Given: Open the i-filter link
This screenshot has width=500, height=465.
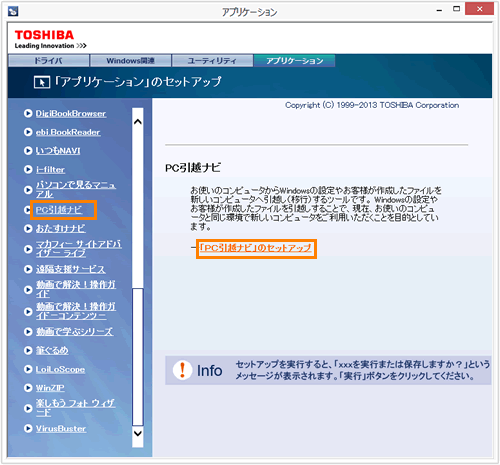Looking at the screenshot, I should [x=50, y=170].
